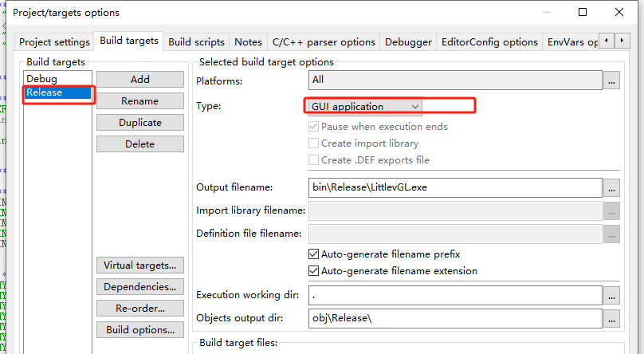This screenshot has height=354, width=644.
Task: Show later tabs with right arrow
Action: pos(622,41)
